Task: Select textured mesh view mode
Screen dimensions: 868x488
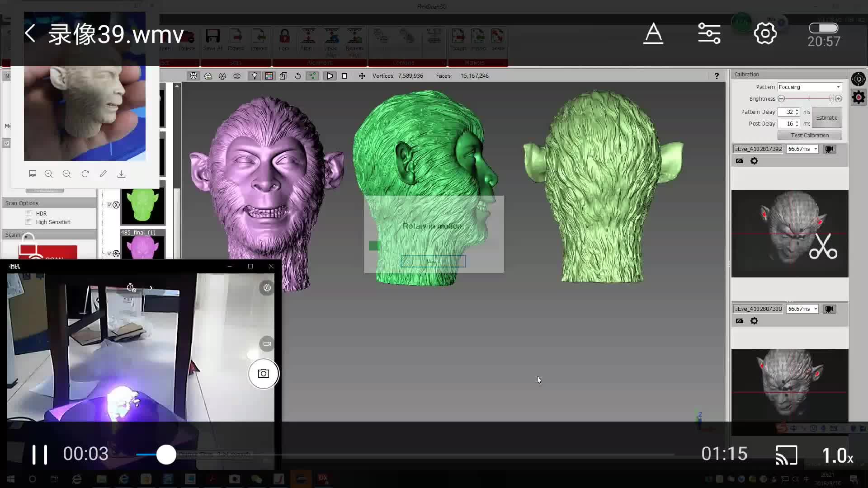Action: pyautogui.click(x=208, y=76)
